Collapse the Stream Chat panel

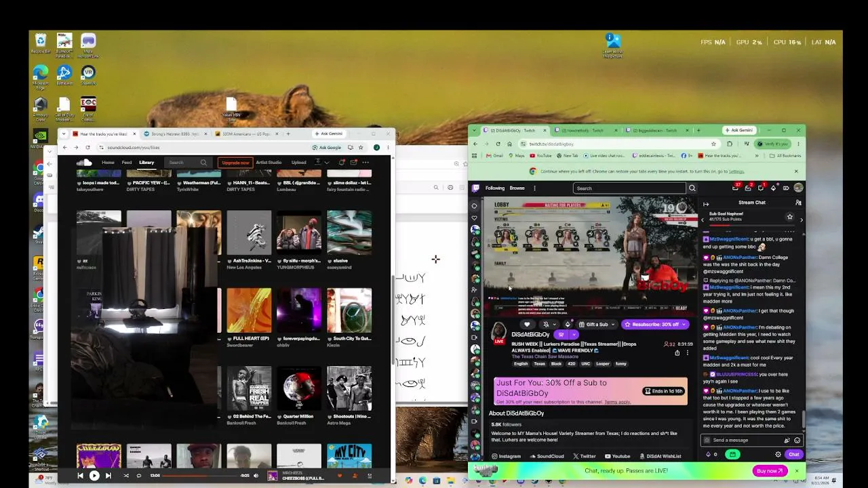[x=706, y=203]
